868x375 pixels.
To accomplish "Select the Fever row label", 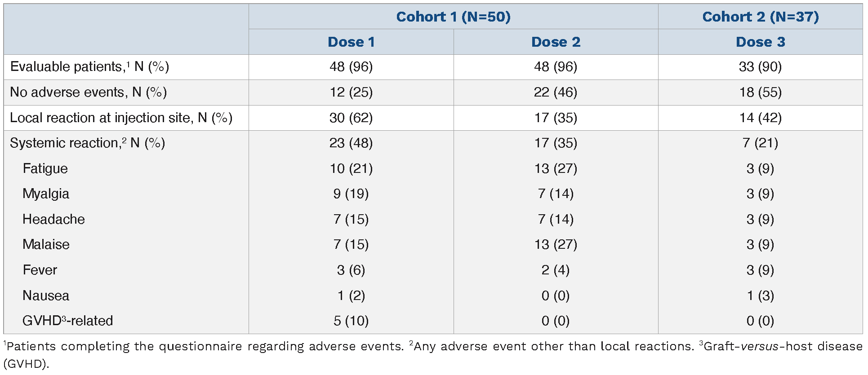I will (x=40, y=270).
